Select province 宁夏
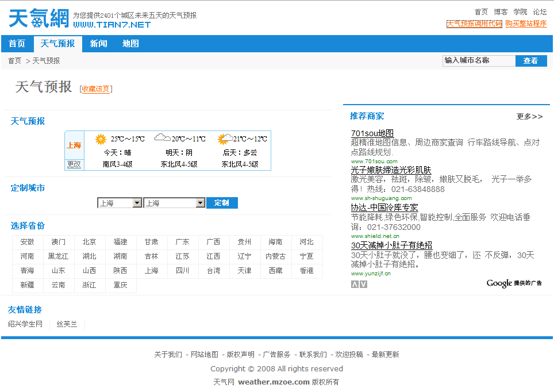This screenshot has width=554, height=392. coord(307,256)
